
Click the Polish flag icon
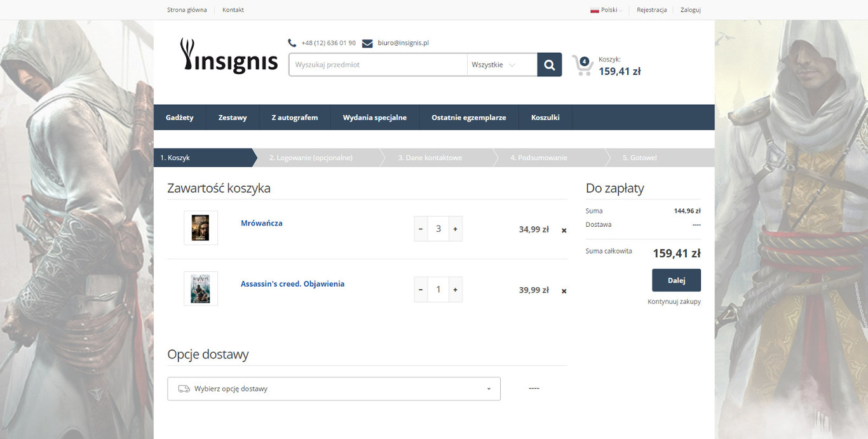point(595,10)
